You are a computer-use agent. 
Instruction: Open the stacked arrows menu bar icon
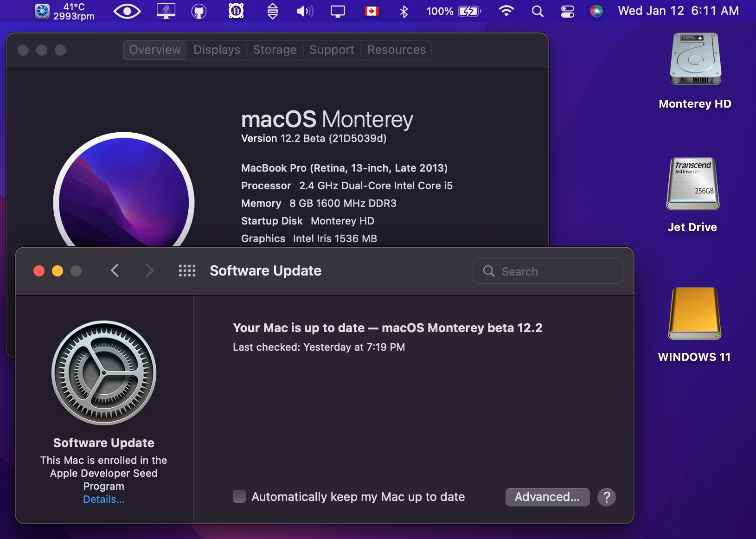(x=273, y=11)
